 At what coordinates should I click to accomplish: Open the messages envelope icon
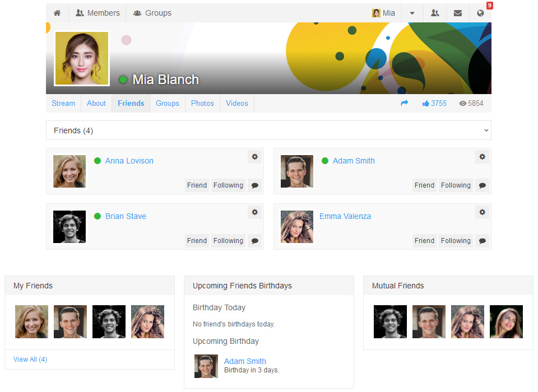pyautogui.click(x=457, y=13)
